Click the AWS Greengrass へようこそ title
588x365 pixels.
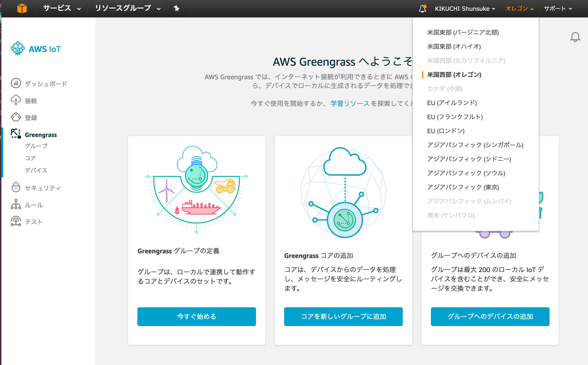click(x=343, y=61)
